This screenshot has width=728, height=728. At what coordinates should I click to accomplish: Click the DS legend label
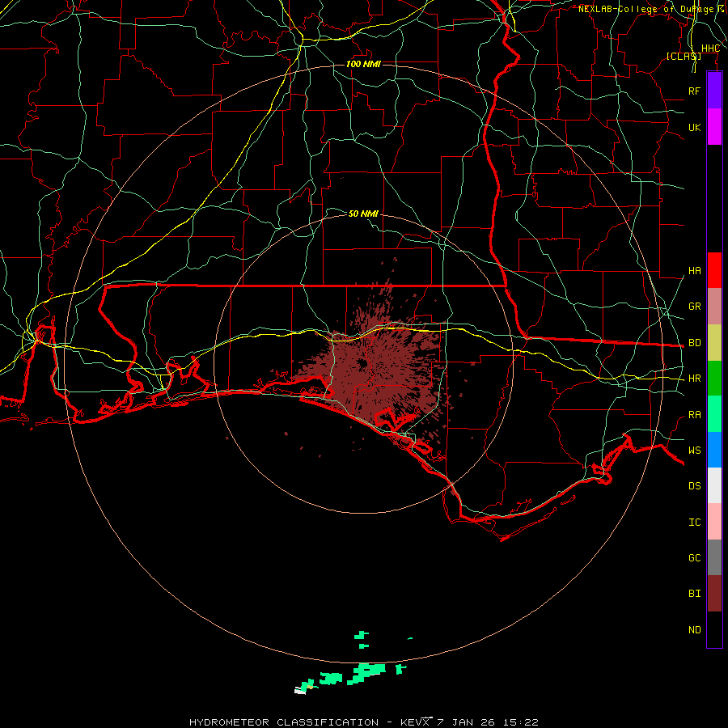694,486
